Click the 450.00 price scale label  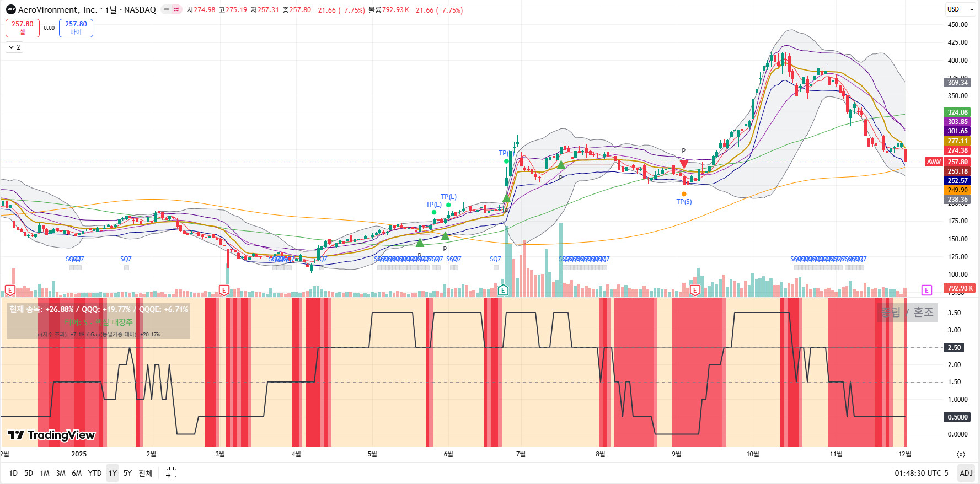[x=957, y=25]
